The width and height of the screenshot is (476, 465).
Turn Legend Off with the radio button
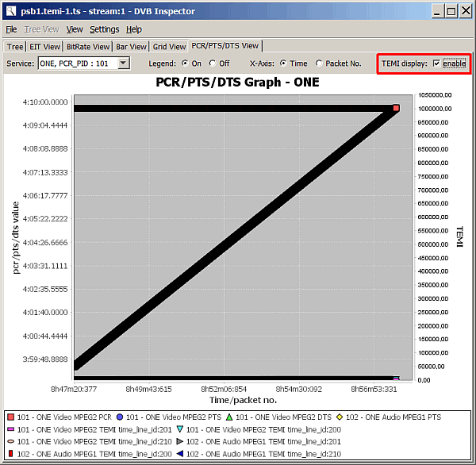[x=213, y=63]
